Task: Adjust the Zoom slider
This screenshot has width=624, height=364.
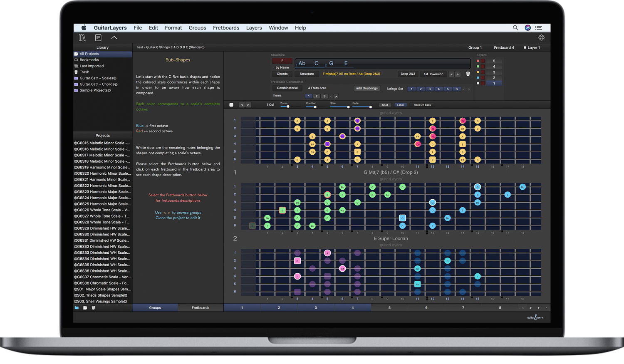Action: coord(288,107)
